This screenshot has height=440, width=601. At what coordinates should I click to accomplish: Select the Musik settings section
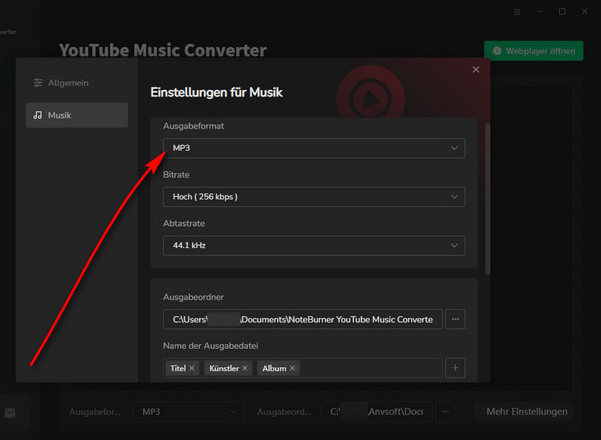coord(77,115)
